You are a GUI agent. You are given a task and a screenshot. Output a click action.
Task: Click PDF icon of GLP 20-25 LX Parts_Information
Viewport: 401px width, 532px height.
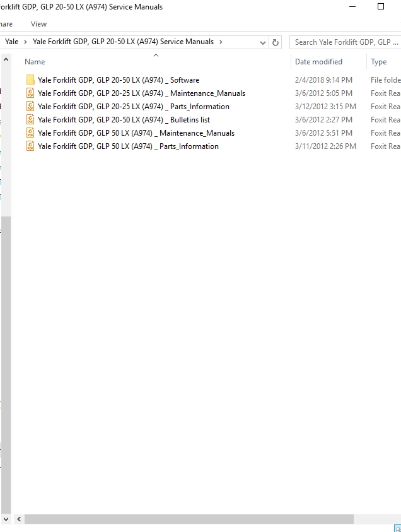[x=30, y=106]
